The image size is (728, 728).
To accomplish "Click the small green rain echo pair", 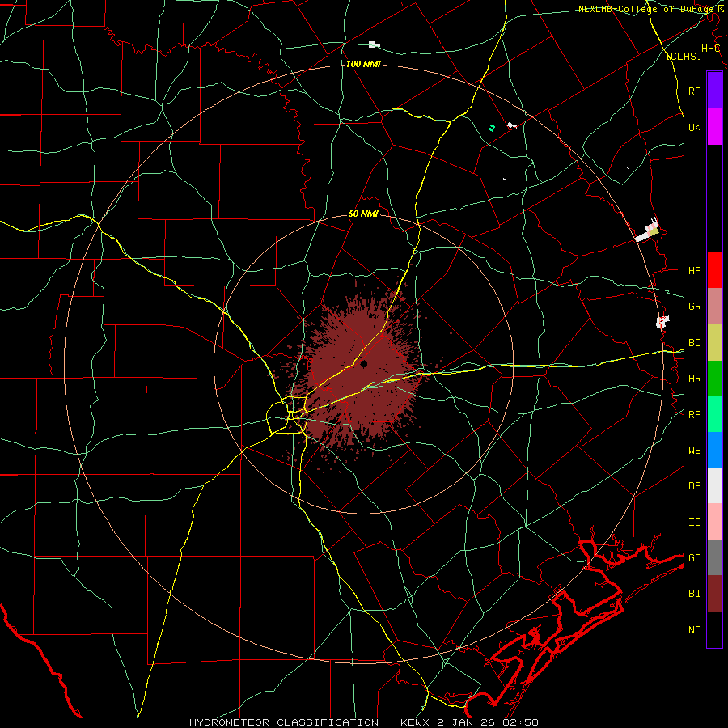I will coord(492,127).
